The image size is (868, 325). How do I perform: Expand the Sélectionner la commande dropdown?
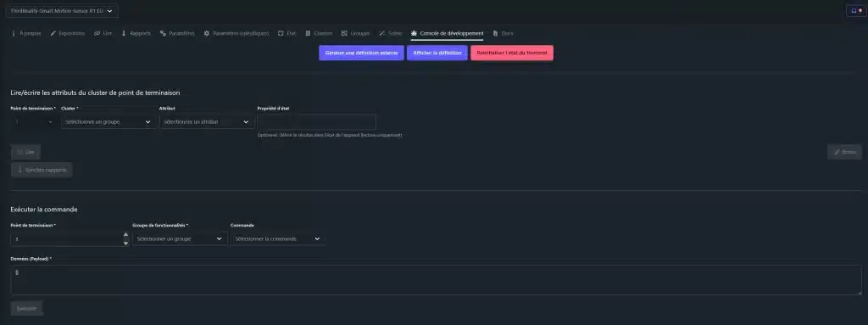pyautogui.click(x=277, y=239)
